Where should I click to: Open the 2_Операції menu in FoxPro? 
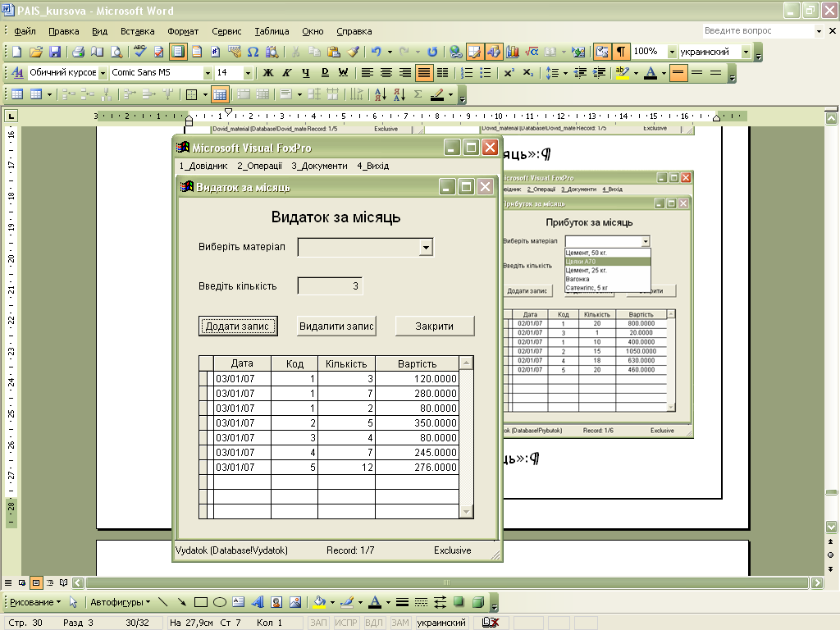coord(259,166)
